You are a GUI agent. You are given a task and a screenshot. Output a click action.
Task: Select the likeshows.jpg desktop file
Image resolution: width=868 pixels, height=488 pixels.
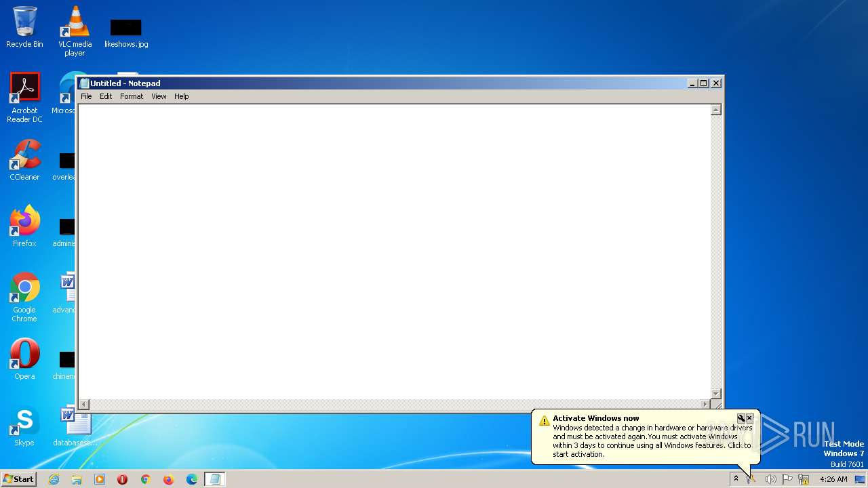(x=126, y=32)
